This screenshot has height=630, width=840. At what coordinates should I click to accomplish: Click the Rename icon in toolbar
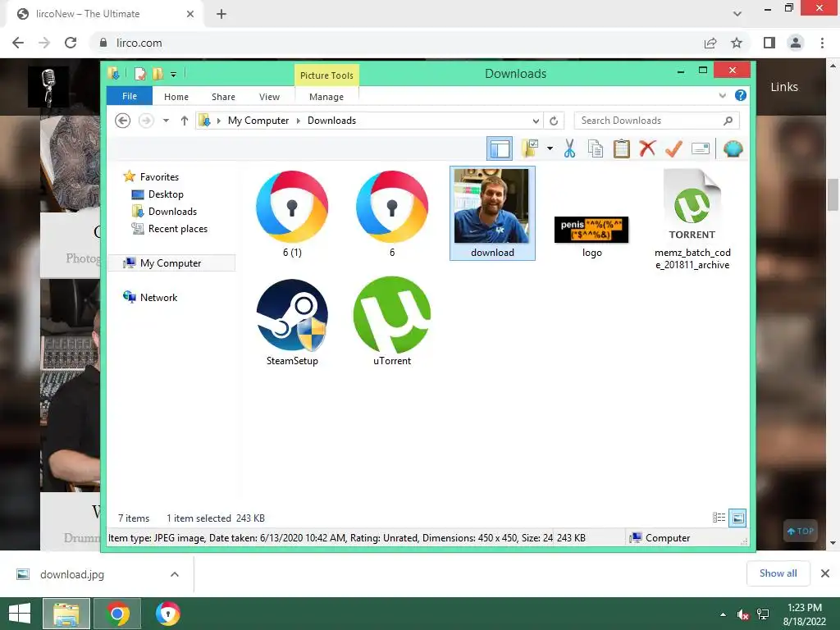[x=701, y=149]
